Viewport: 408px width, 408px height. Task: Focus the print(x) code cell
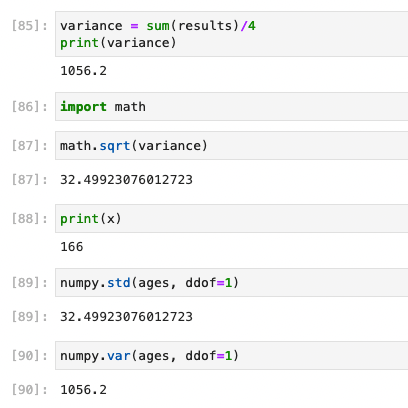pyautogui.click(x=232, y=219)
